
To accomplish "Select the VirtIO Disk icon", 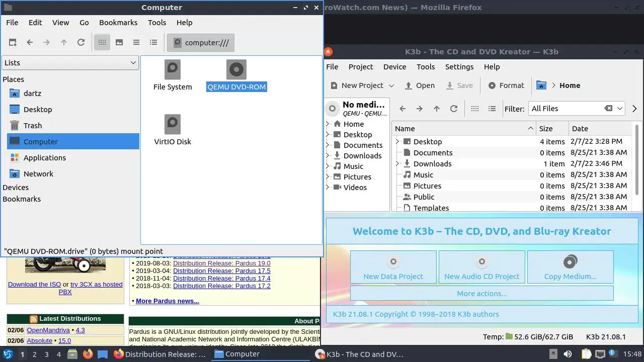I will pyautogui.click(x=173, y=130).
